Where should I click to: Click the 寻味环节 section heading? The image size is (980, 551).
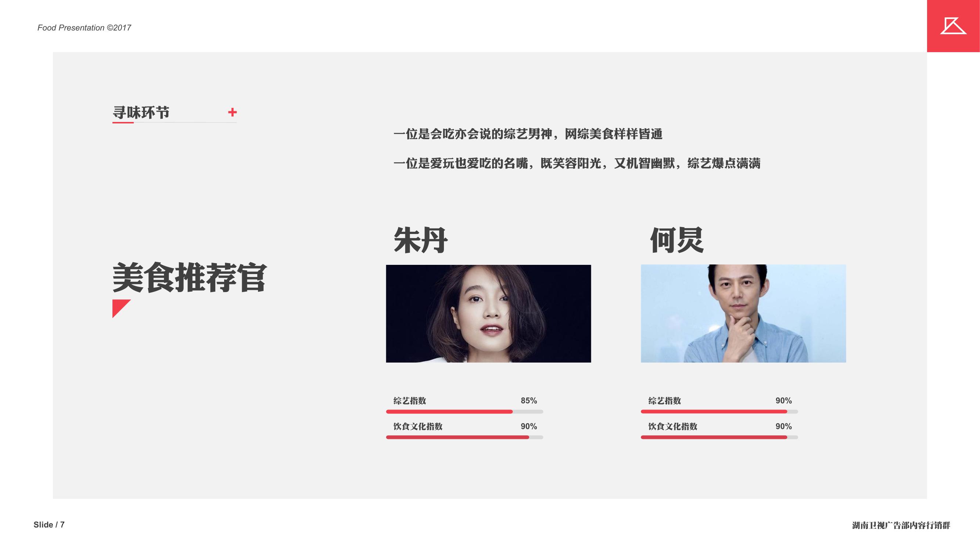click(141, 112)
